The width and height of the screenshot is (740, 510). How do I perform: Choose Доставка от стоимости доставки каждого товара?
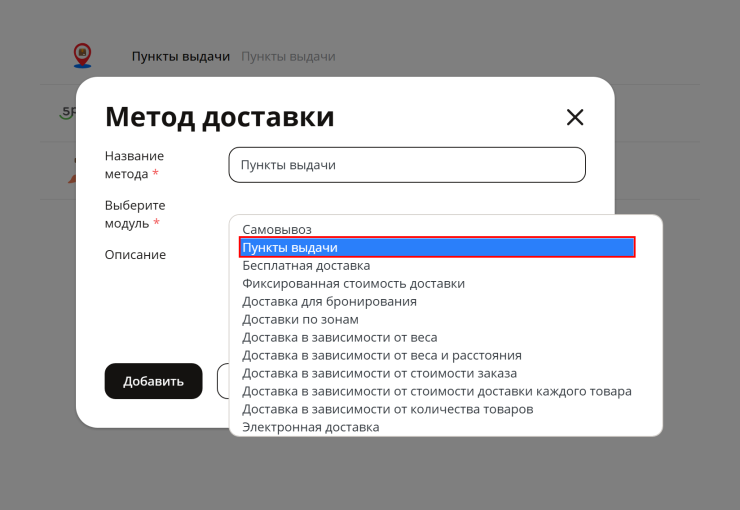(x=437, y=391)
